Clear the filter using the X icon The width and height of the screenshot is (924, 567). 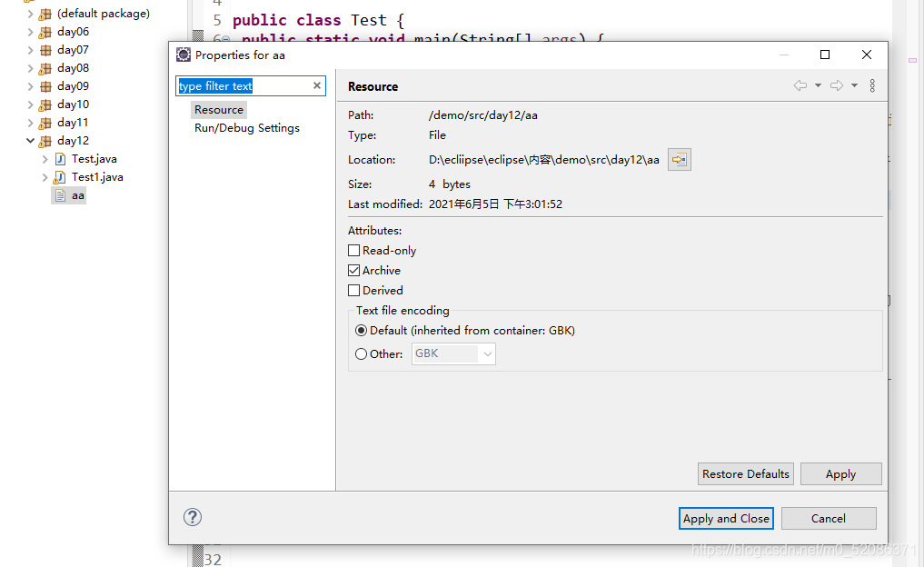(x=316, y=85)
